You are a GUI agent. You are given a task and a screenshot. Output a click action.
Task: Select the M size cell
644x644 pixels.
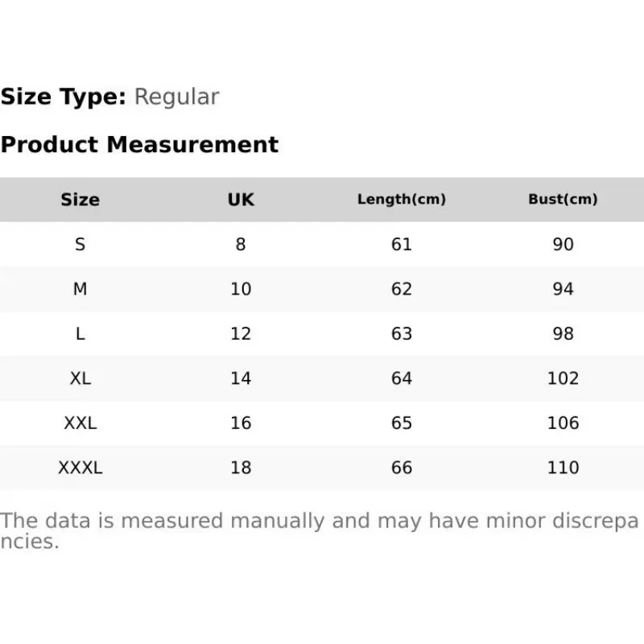coord(80,289)
